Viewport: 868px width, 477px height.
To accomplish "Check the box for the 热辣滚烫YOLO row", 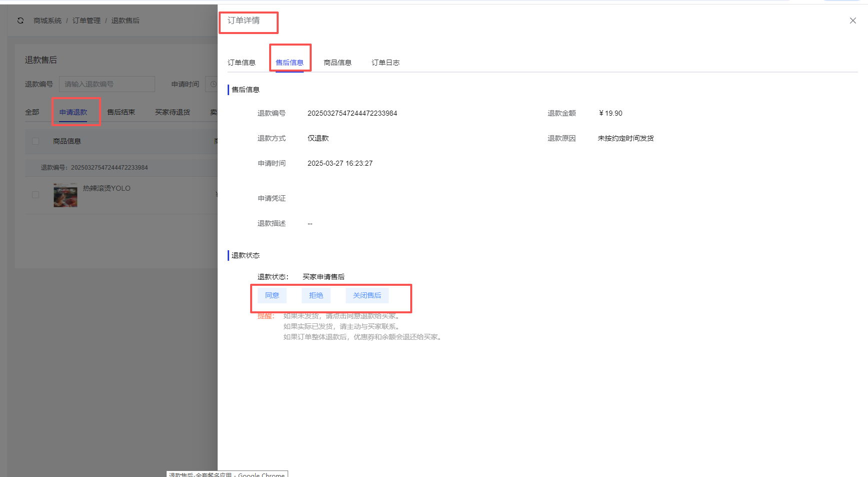I will click(36, 195).
